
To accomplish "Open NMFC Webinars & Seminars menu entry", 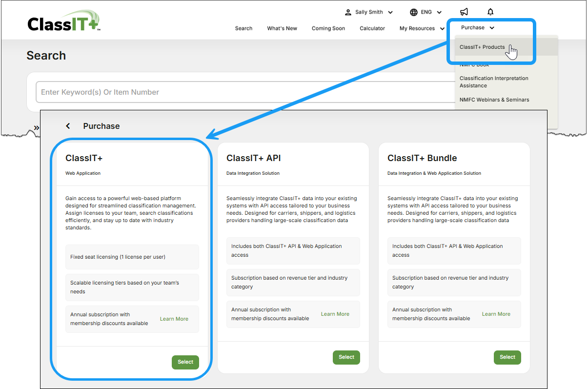I will click(x=494, y=100).
